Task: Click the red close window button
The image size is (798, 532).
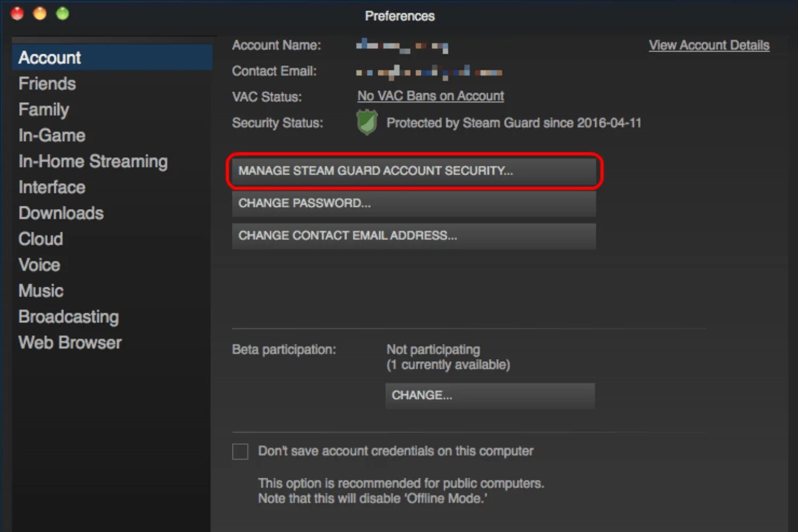Action: click(18, 14)
